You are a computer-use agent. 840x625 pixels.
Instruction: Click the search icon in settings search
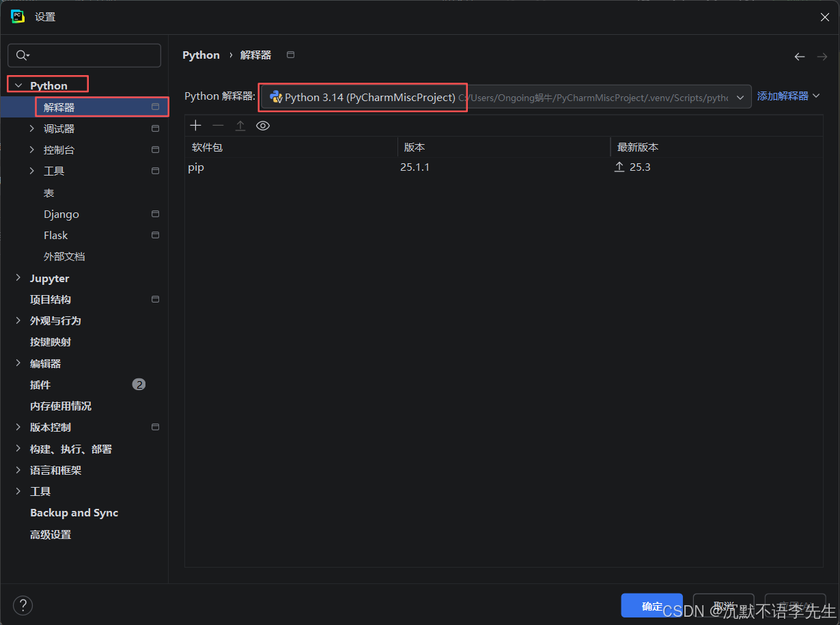click(23, 55)
